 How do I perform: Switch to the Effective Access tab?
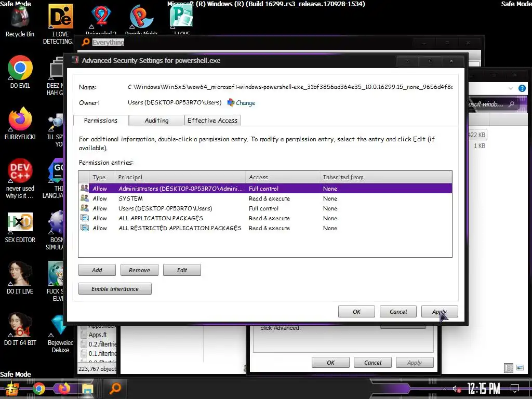pos(212,121)
